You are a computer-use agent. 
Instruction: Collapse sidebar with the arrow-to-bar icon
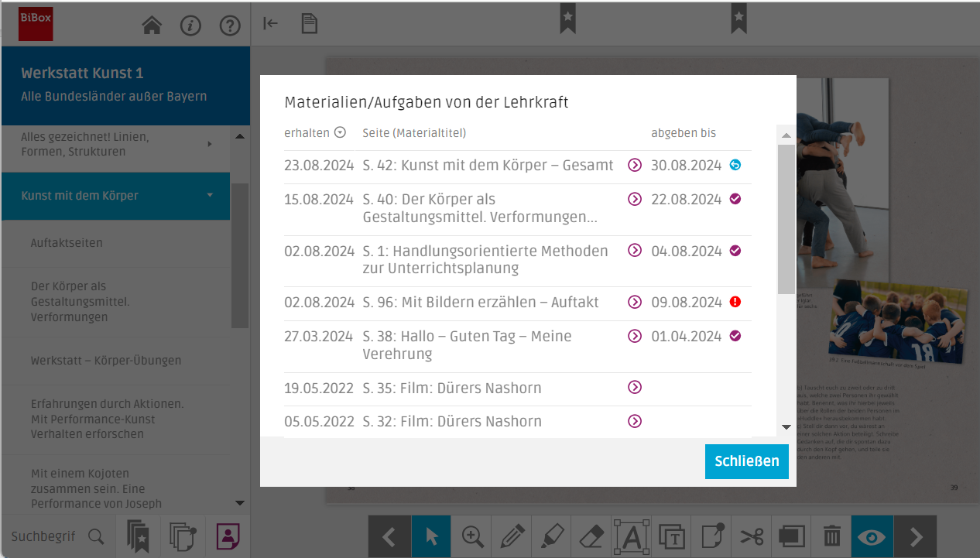coord(270,23)
